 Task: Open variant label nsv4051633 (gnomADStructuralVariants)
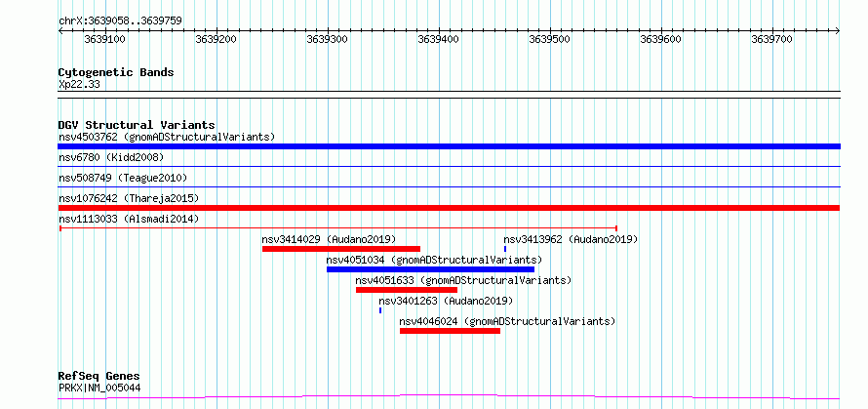point(463,280)
